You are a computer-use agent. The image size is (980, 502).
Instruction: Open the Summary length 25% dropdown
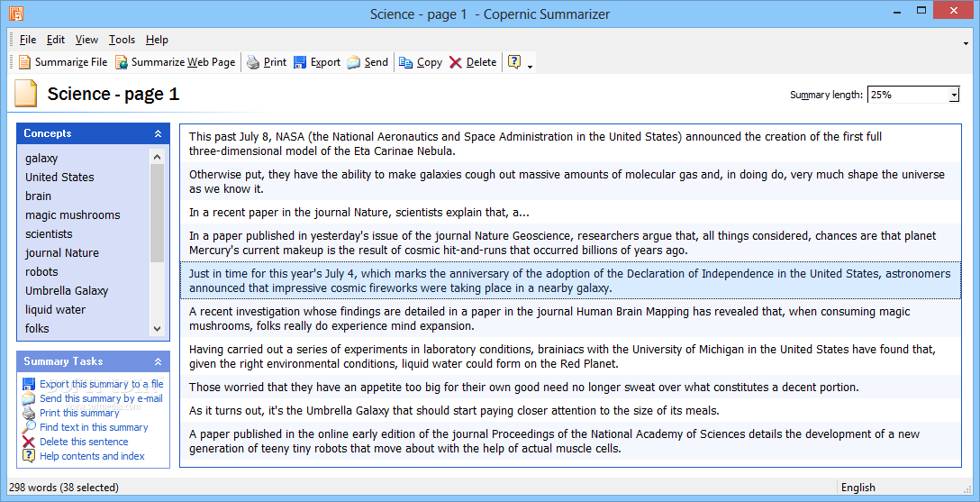pos(954,95)
